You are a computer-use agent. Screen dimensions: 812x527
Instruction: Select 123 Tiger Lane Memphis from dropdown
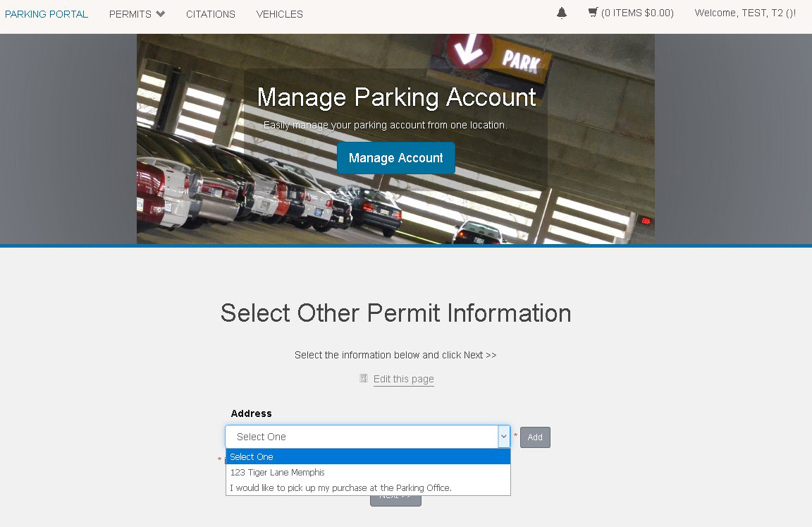pos(277,473)
